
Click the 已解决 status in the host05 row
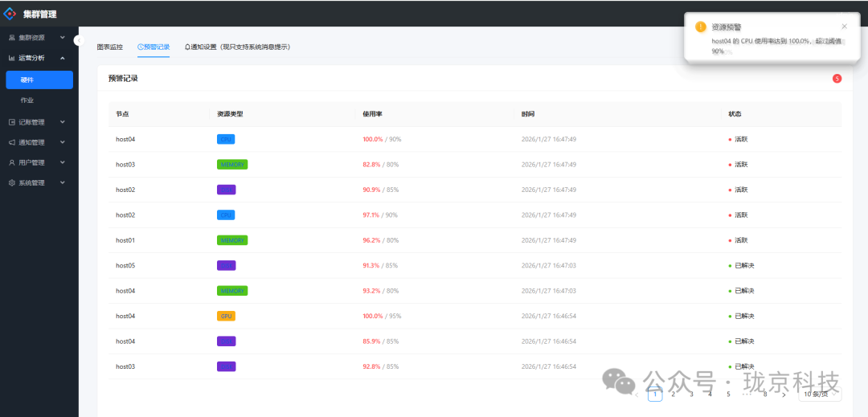[741, 265]
